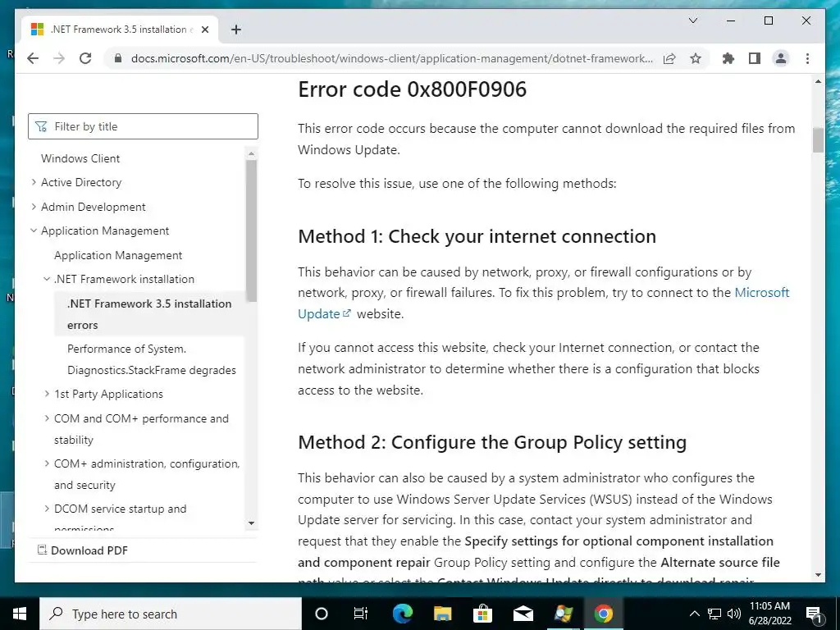
Task: Open the Chrome three-dot menu
Action: coord(807,58)
